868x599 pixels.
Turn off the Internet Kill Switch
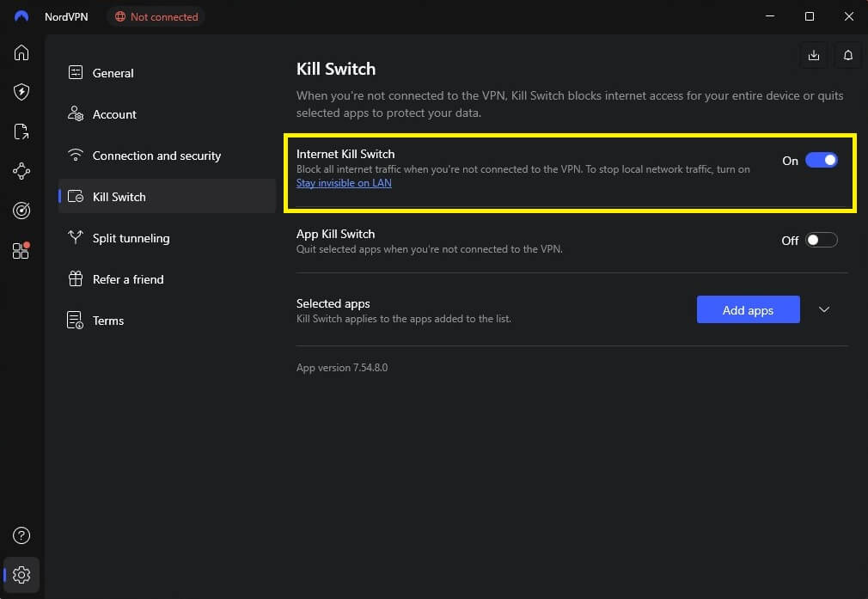[822, 160]
